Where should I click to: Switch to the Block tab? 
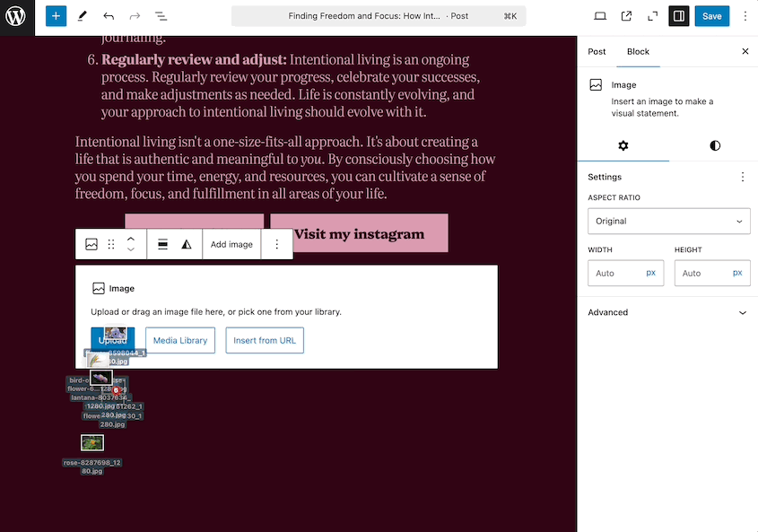coord(638,51)
